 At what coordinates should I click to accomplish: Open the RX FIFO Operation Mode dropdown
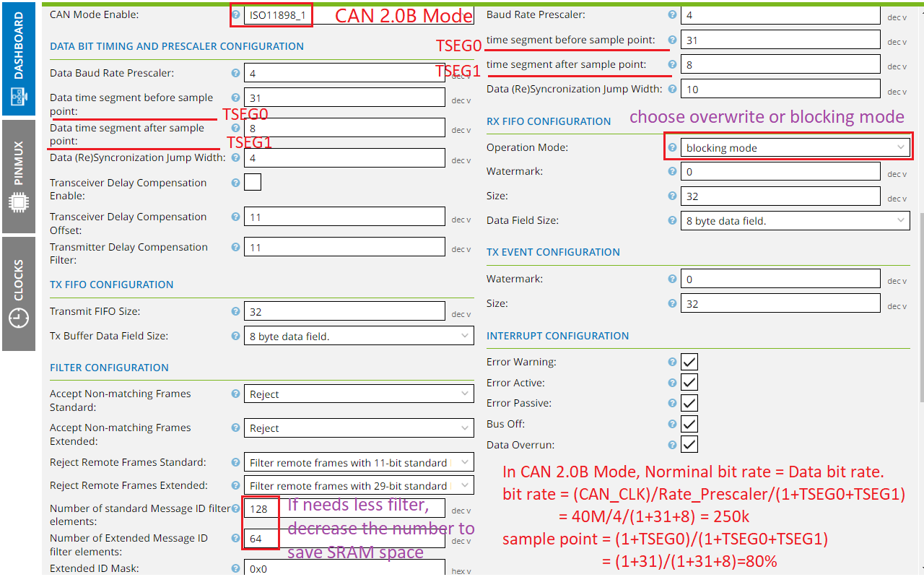coord(796,147)
